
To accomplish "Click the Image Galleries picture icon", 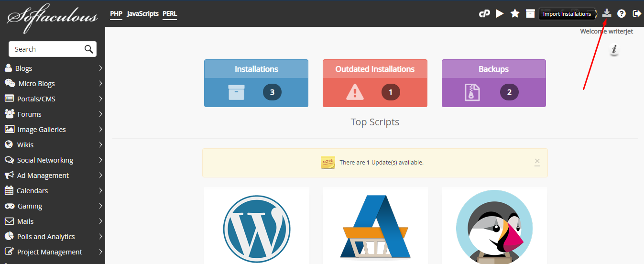I will click(10, 129).
